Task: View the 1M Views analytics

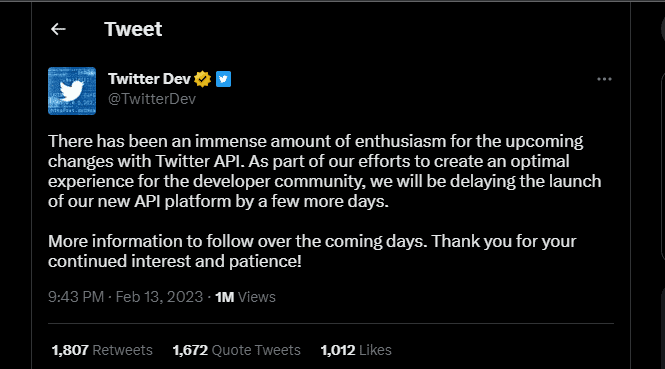Action: coord(245,297)
